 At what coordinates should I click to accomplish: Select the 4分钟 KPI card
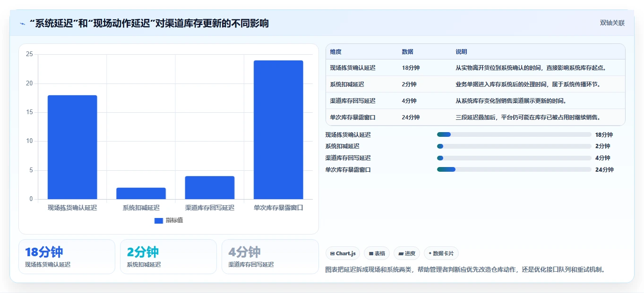click(x=270, y=257)
